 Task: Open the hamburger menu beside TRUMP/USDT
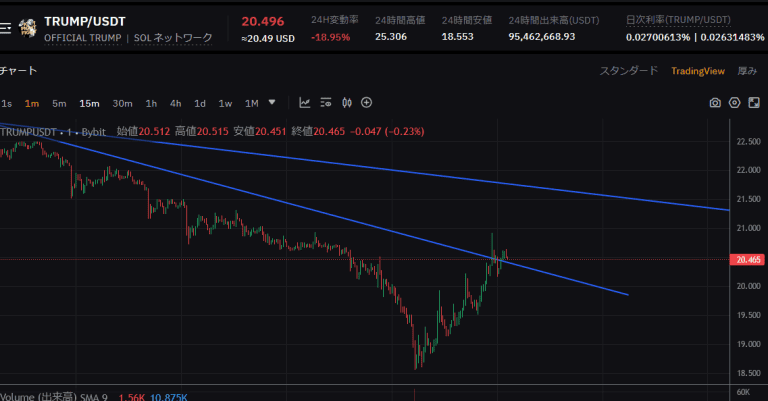pyautogui.click(x=6, y=28)
